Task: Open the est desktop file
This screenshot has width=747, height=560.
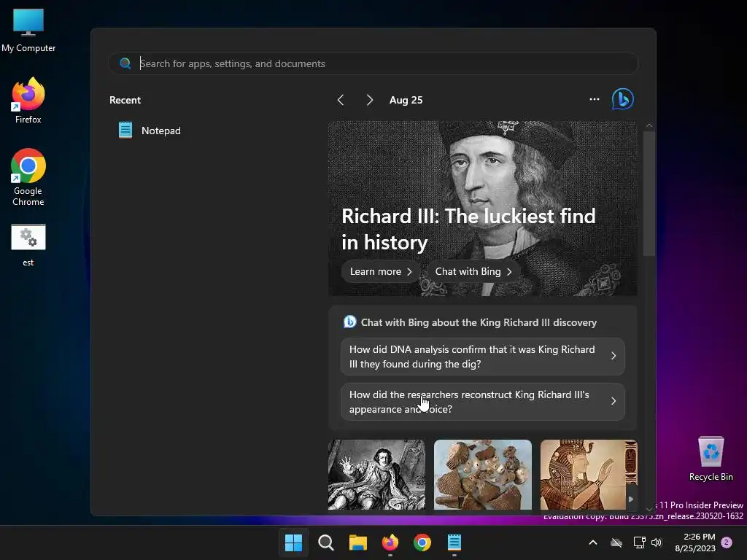Action: [x=28, y=245]
